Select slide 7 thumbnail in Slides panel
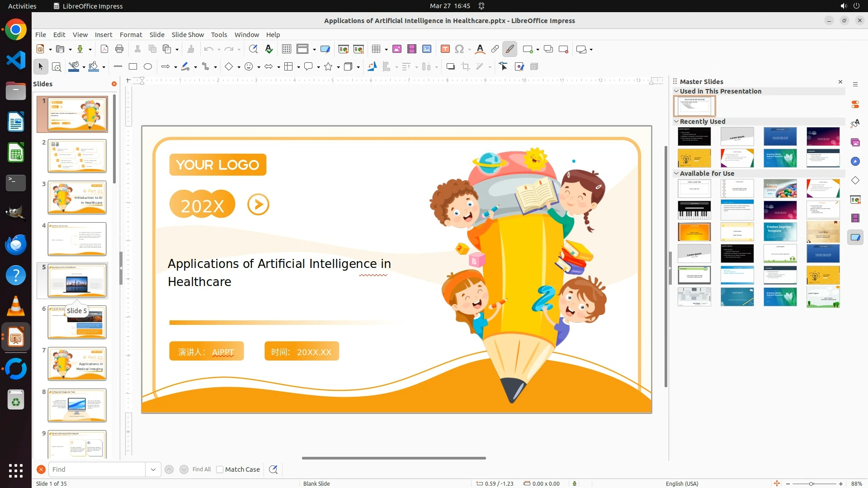 [x=77, y=364]
